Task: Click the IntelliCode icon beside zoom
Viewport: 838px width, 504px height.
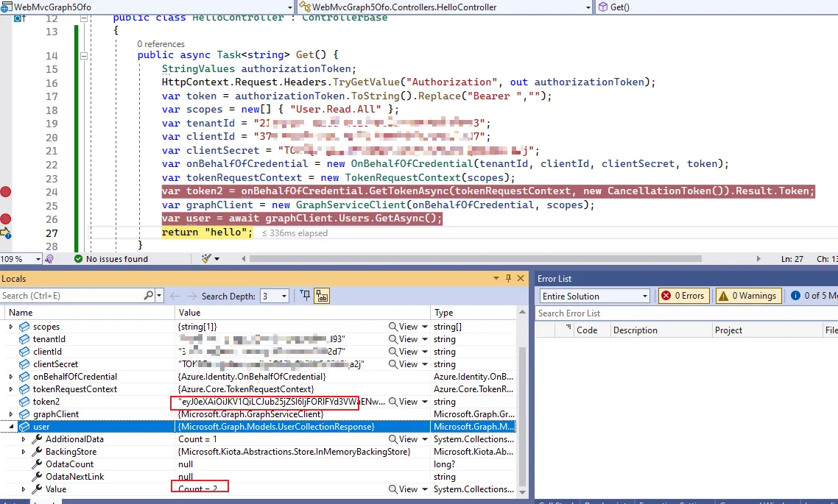Action: pos(49,259)
